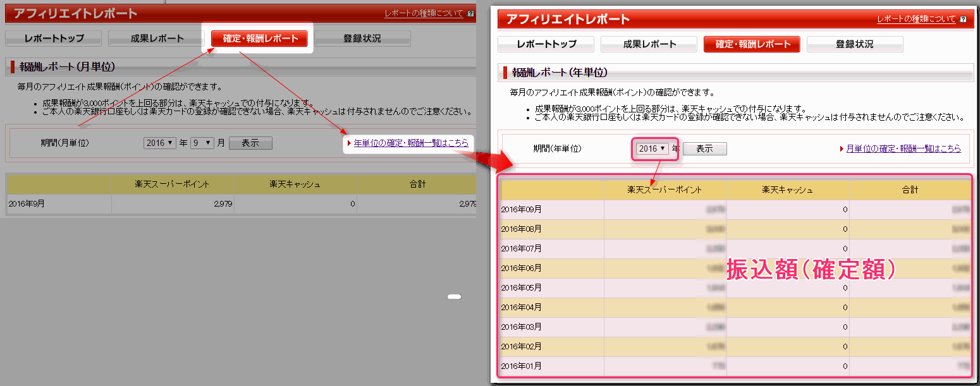Click the help question-mark icon in monthly report header
Screen dimensions: 980x386
pyautogui.click(x=470, y=13)
